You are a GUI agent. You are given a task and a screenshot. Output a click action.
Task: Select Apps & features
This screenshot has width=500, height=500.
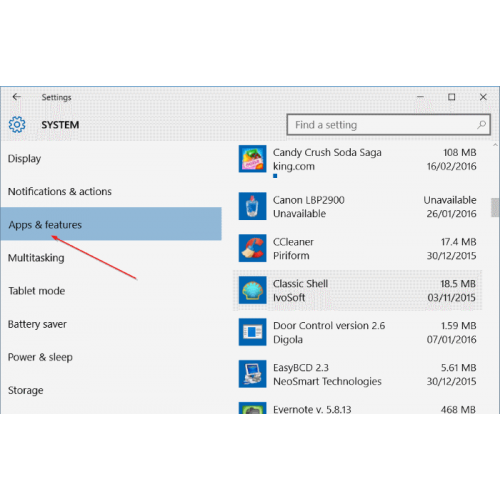click(x=111, y=224)
